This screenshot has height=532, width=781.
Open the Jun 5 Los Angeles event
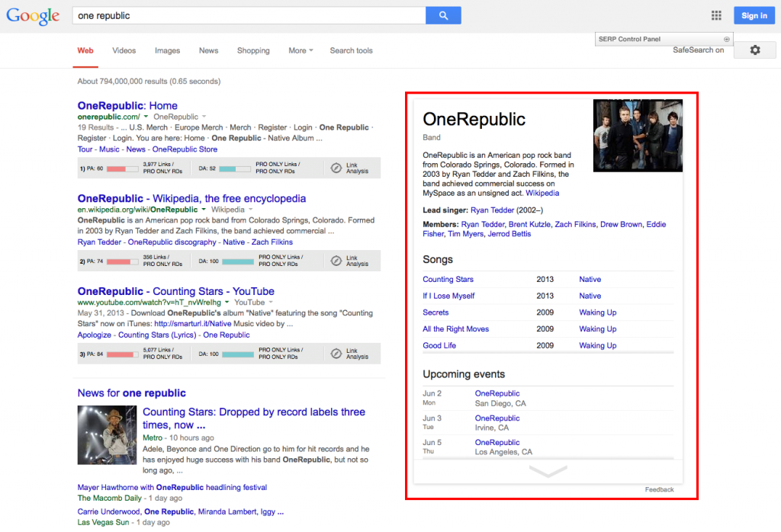497,442
